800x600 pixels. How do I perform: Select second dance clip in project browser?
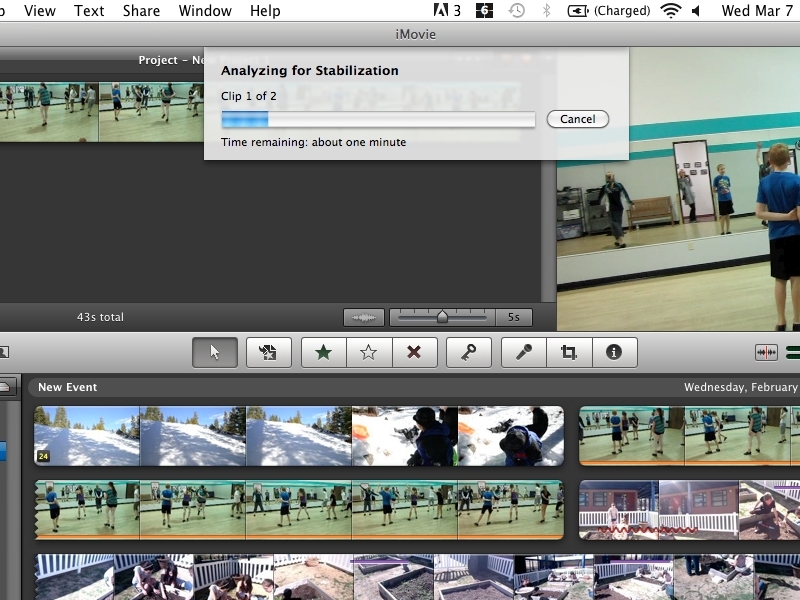[151, 112]
